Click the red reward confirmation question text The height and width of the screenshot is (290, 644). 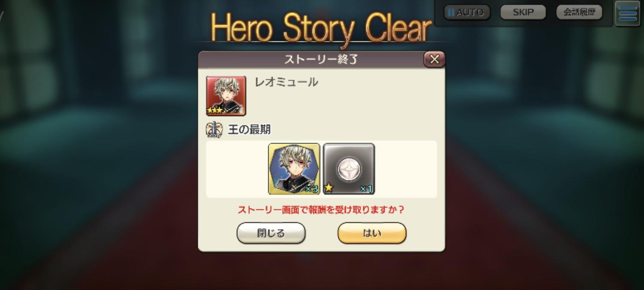pyautogui.click(x=321, y=210)
